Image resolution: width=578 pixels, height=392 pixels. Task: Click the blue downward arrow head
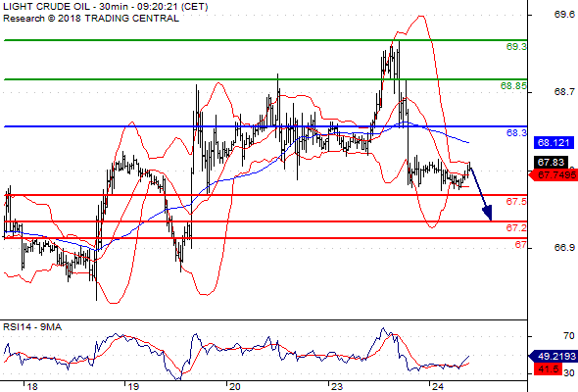click(x=488, y=213)
